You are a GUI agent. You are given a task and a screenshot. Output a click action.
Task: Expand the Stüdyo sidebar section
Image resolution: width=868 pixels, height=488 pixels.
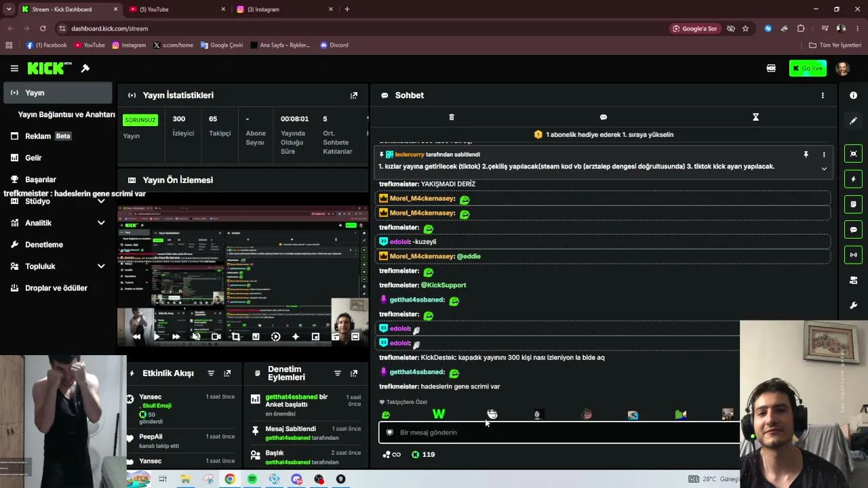point(101,201)
